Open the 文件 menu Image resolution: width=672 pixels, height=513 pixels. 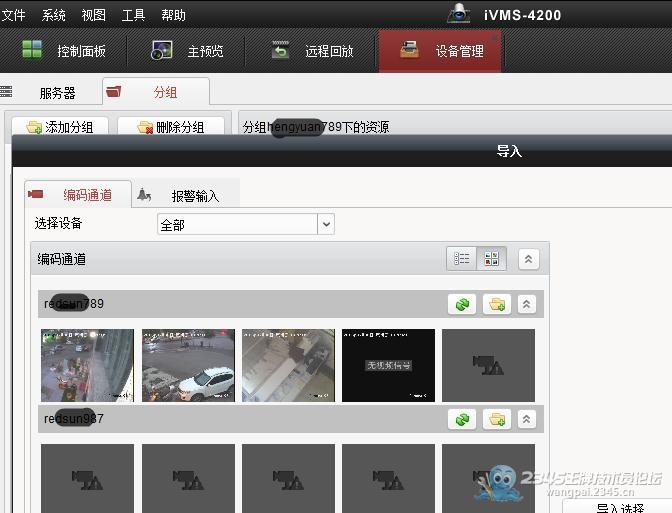(x=14, y=15)
